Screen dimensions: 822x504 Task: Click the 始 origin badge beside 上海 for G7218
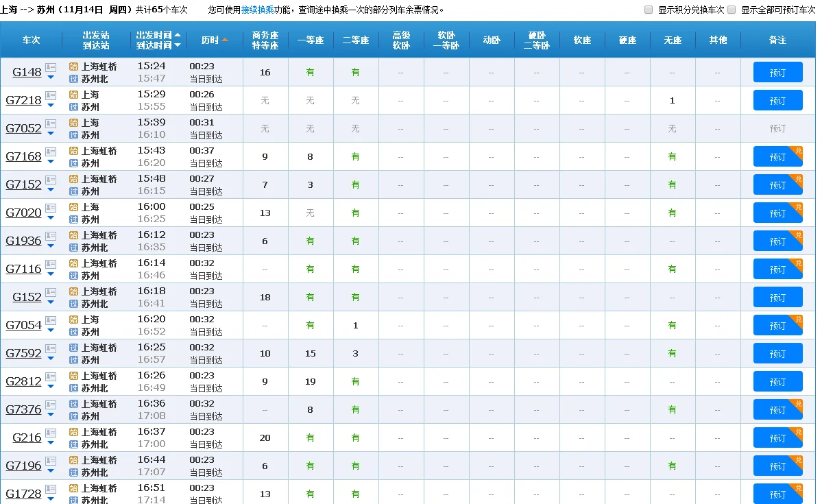click(x=74, y=95)
